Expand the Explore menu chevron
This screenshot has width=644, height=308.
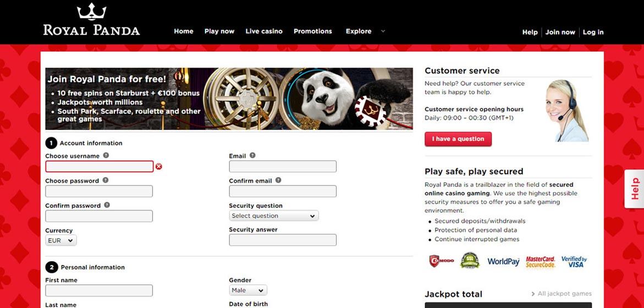[383, 31]
